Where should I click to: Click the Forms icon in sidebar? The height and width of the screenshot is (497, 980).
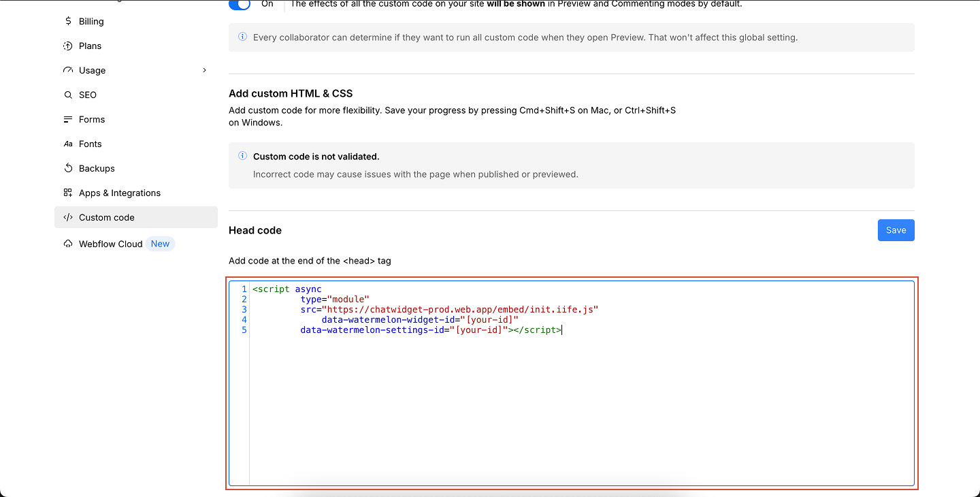(x=68, y=119)
